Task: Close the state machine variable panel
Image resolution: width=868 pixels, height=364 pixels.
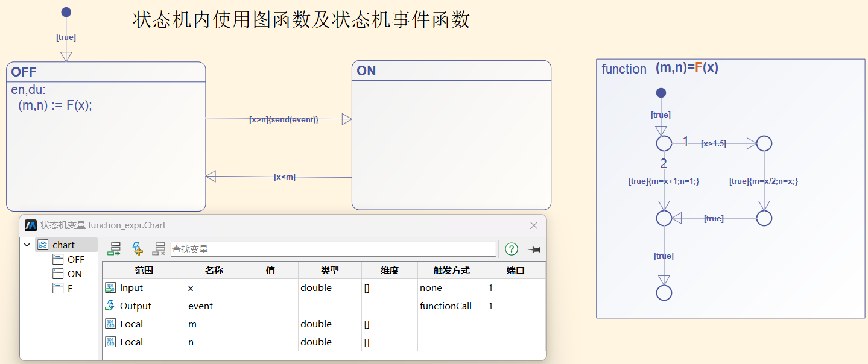Action: 534,225
